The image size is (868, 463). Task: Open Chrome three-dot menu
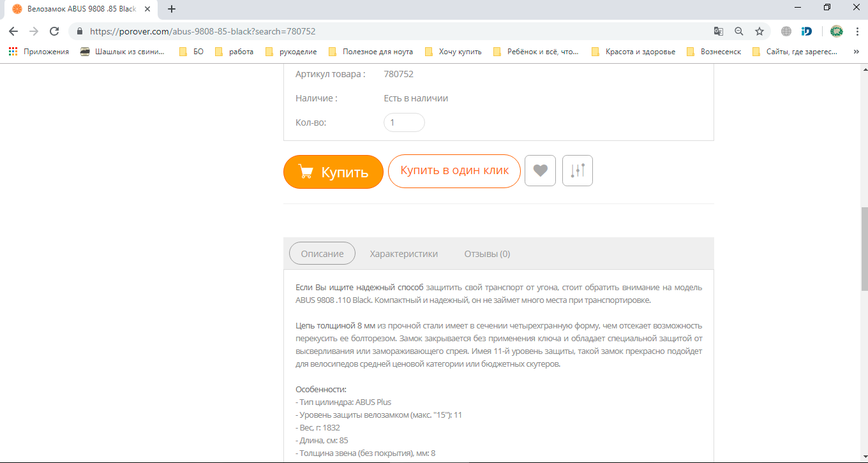pos(857,31)
